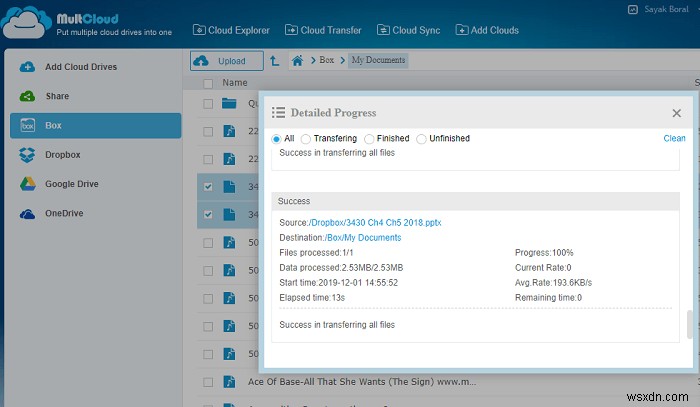This screenshot has width=700, height=407.
Task: Click Clean to clear the progress list
Action: point(674,138)
